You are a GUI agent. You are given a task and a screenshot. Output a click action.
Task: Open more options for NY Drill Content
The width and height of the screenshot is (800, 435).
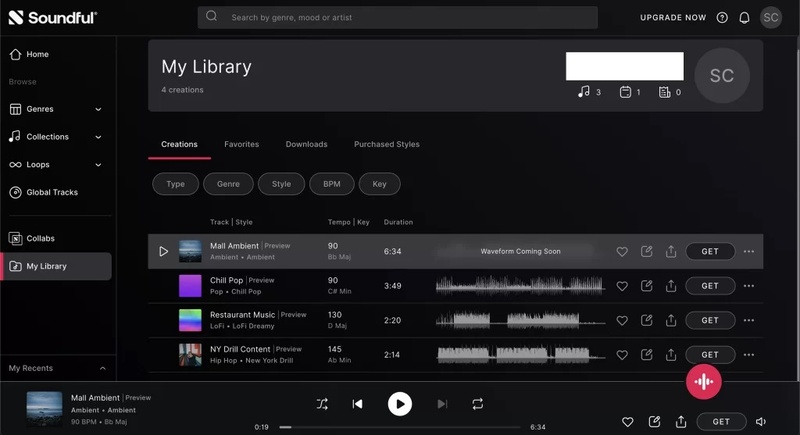pyautogui.click(x=749, y=355)
